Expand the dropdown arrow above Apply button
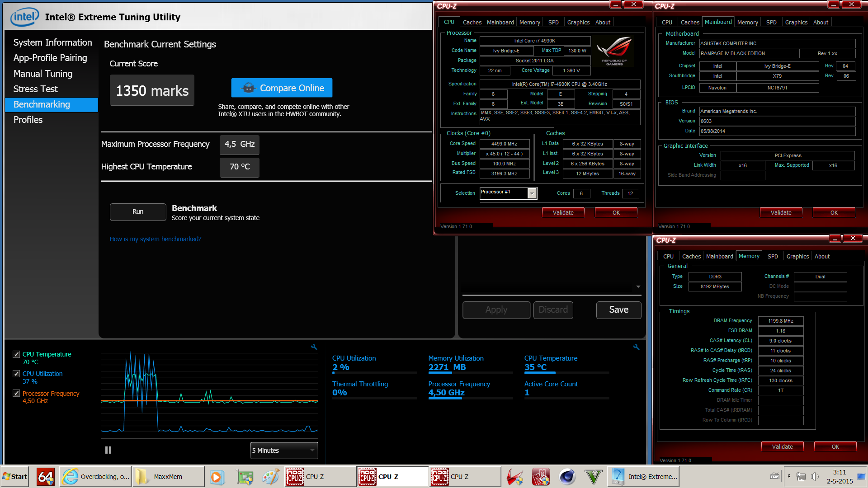The height and width of the screenshot is (488, 868). (x=638, y=286)
